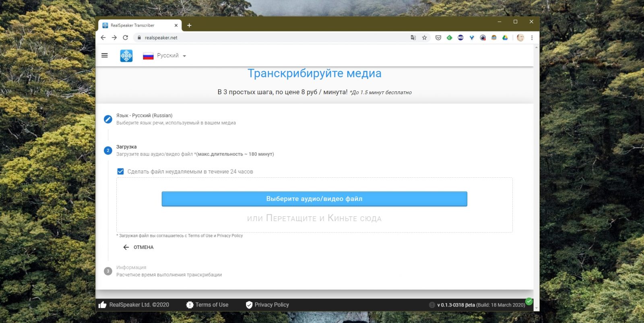Viewport: 644px width, 323px height.
Task: Click the page vertical scrollbar
Action: click(536, 177)
